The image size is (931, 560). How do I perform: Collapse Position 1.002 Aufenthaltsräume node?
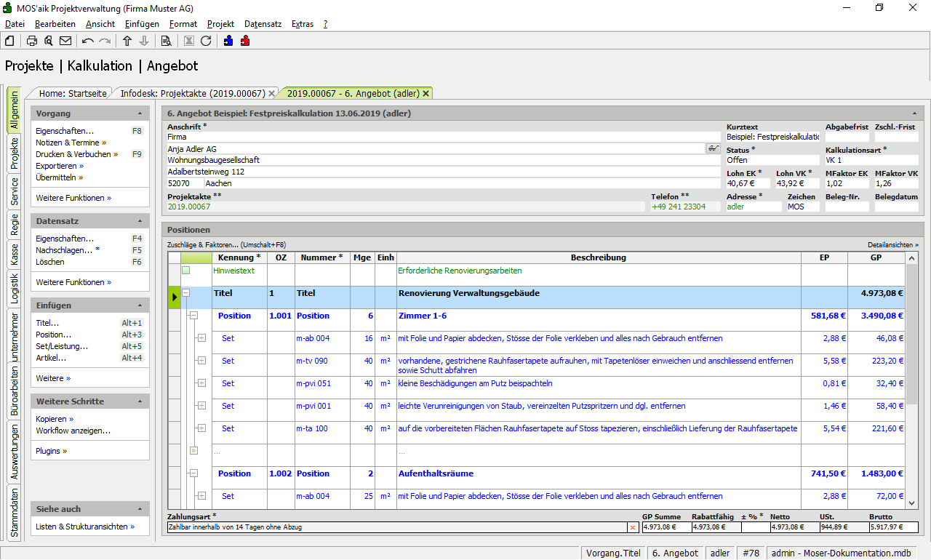pos(193,473)
